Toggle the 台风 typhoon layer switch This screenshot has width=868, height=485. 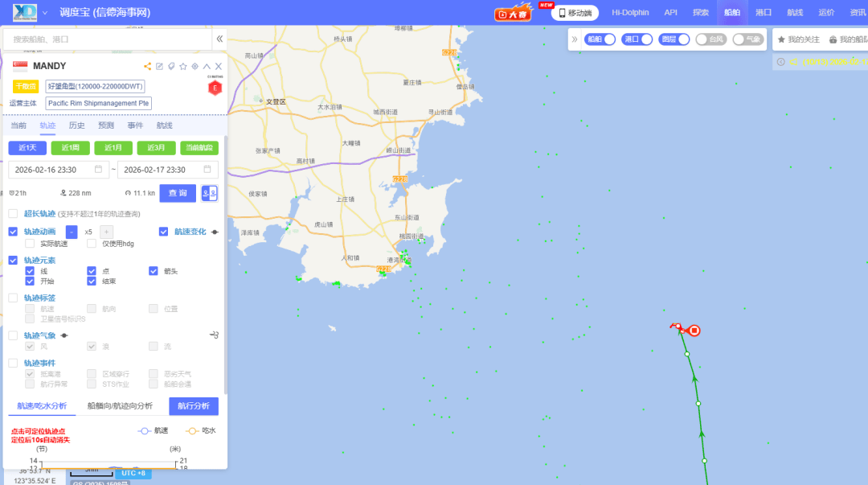coord(710,39)
